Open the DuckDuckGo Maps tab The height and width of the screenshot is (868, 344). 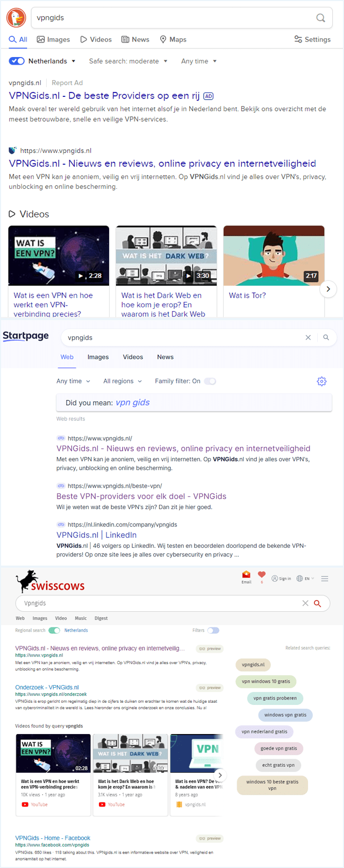click(173, 39)
